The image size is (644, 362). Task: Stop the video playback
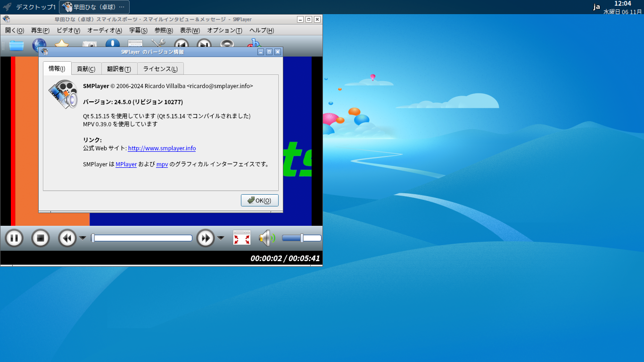point(41,238)
